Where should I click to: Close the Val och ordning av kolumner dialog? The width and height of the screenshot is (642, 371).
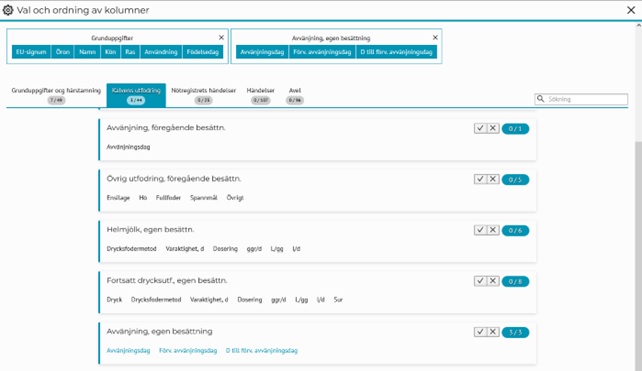pyautogui.click(x=631, y=10)
